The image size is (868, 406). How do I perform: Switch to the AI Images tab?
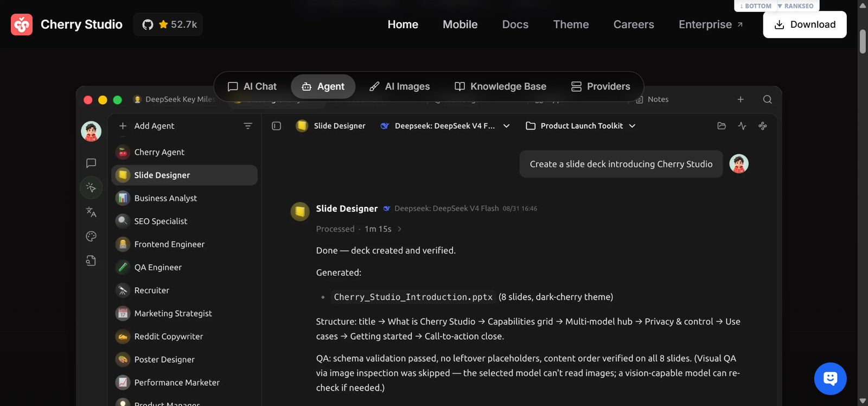pos(399,86)
